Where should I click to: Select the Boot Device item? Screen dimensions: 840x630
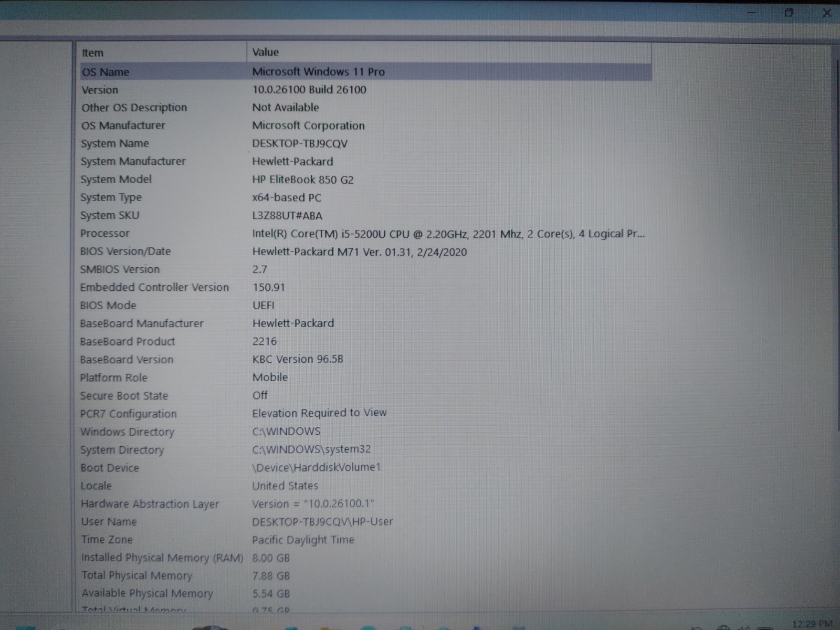(x=110, y=468)
